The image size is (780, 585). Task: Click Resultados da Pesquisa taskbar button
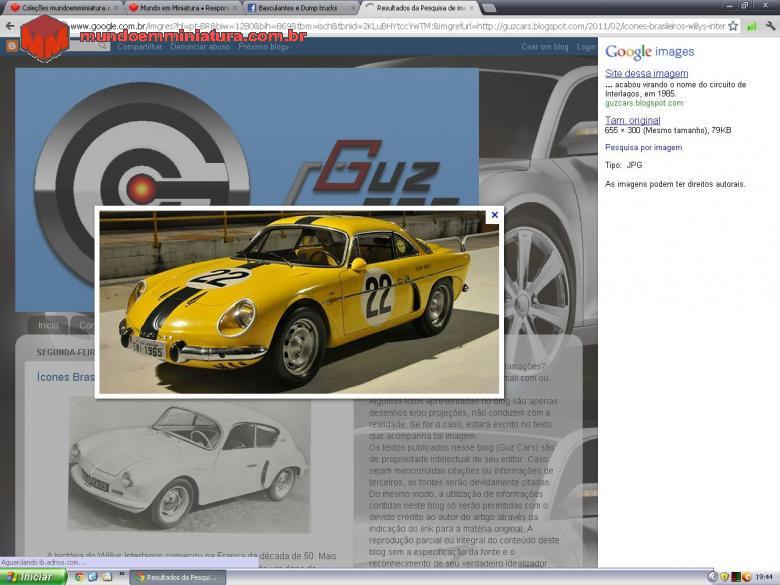176,577
